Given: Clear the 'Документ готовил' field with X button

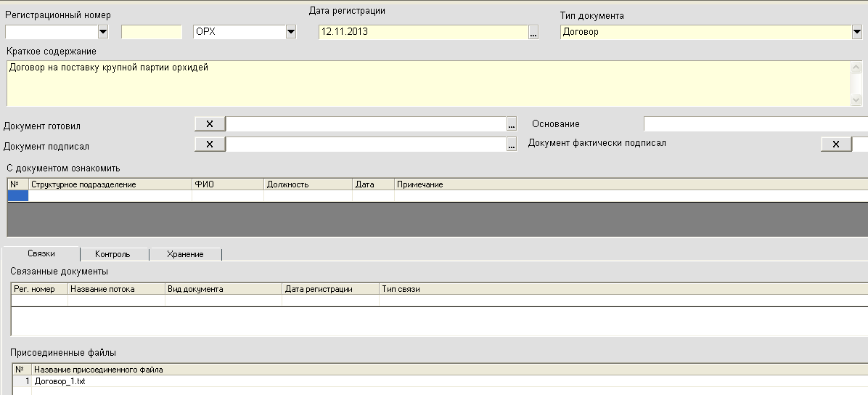Looking at the screenshot, I should coord(210,123).
